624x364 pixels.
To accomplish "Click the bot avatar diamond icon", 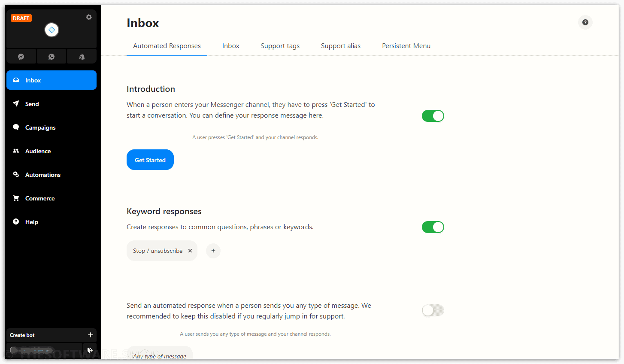I will coord(51,30).
